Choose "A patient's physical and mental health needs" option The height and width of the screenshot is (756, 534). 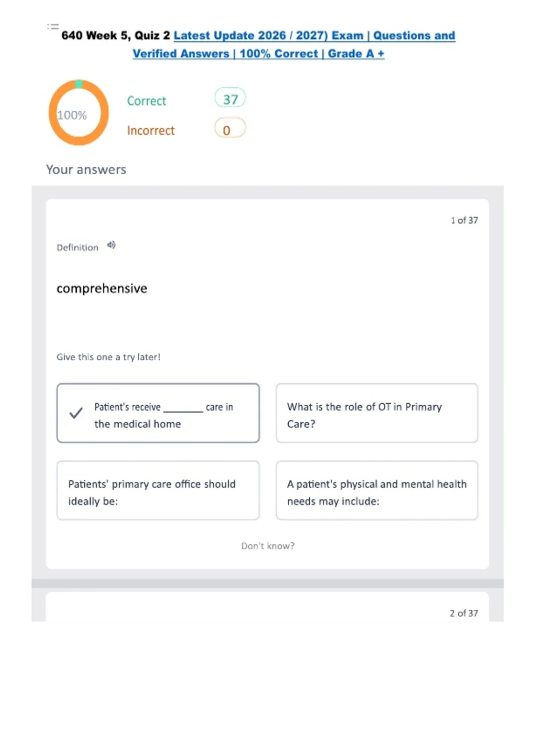(377, 491)
